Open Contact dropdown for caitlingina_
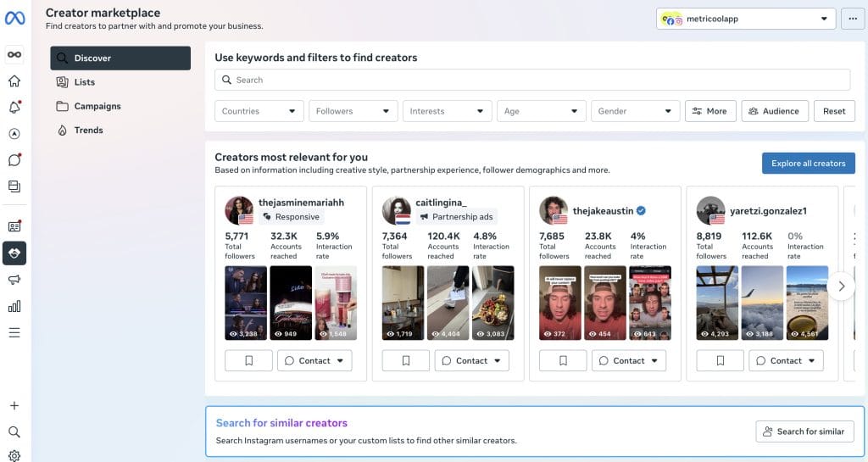Image resolution: width=868 pixels, height=462 pixels. (471, 361)
